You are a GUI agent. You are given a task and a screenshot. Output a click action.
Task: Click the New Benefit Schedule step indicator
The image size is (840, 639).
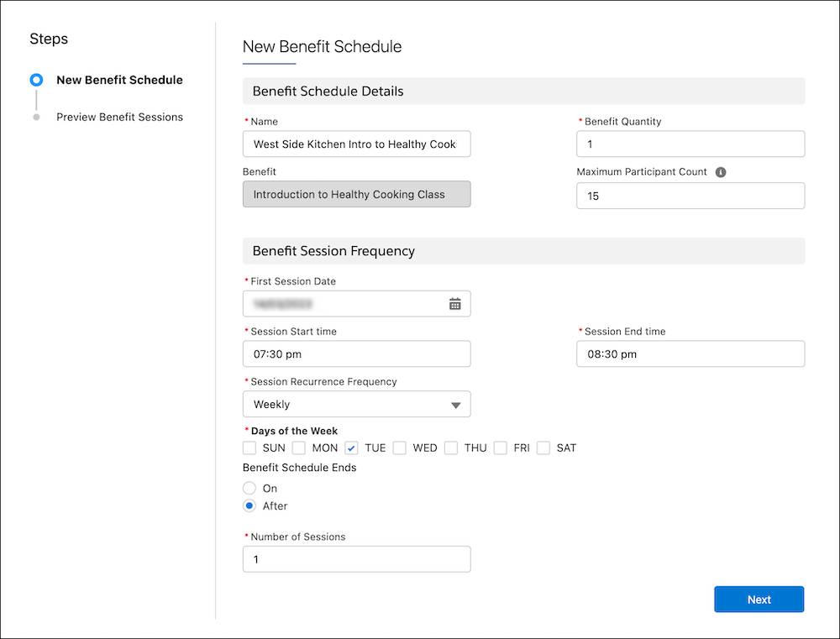(36, 81)
